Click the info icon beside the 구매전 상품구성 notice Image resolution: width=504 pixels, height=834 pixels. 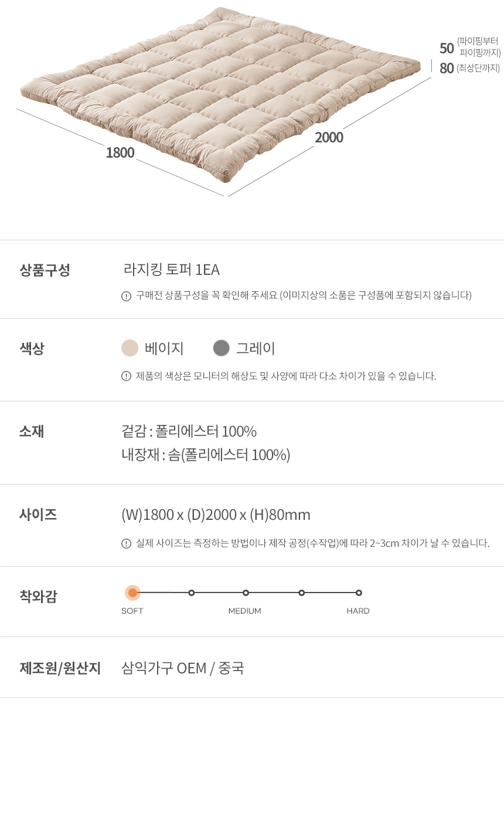(126, 296)
